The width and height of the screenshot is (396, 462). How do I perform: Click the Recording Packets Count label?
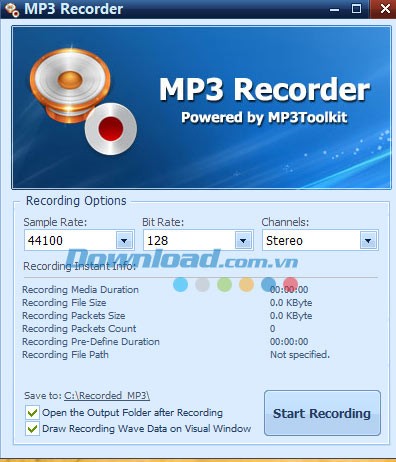pos(79,328)
